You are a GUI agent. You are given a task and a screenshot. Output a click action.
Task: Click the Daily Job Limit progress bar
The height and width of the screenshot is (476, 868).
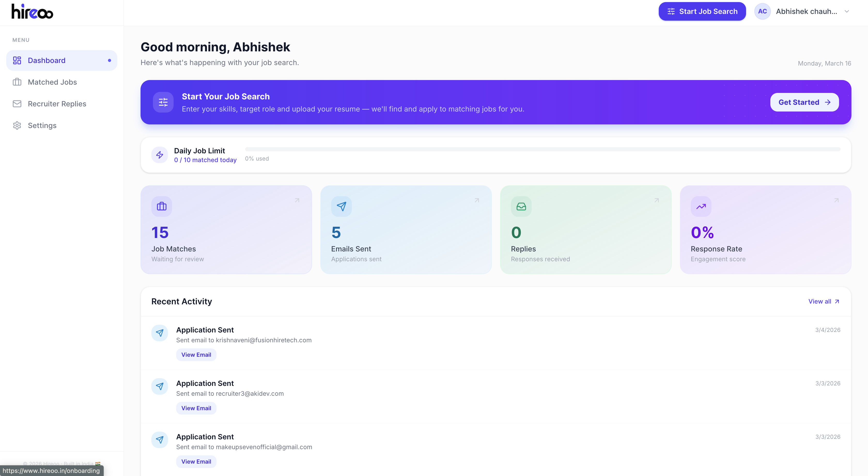(x=542, y=149)
